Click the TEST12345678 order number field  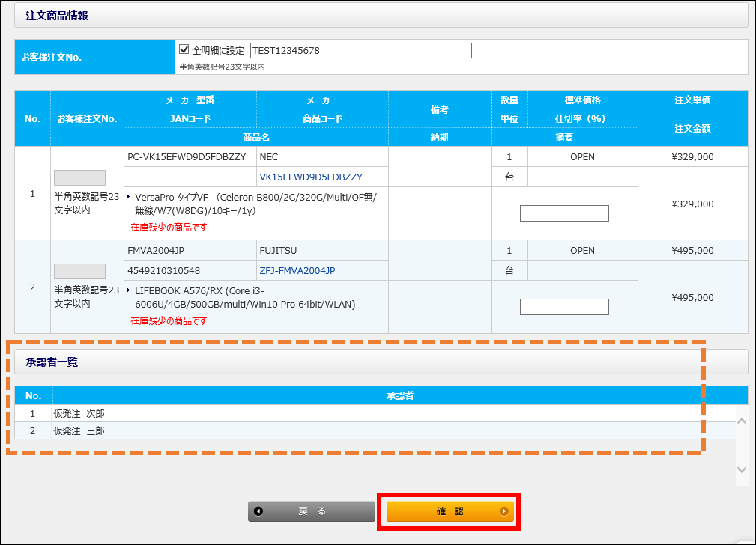click(360, 50)
